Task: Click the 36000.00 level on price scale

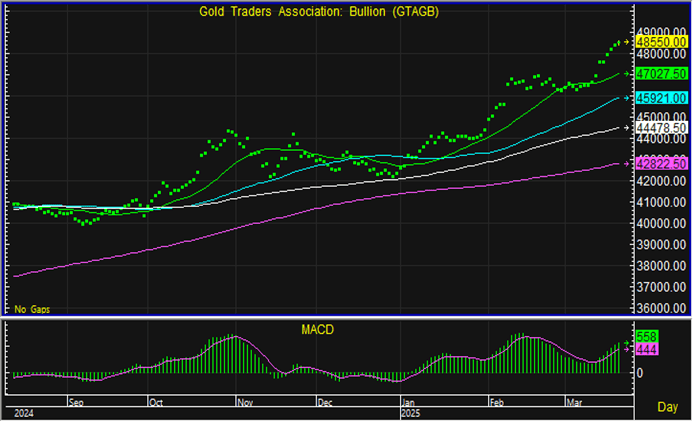Action: point(660,309)
